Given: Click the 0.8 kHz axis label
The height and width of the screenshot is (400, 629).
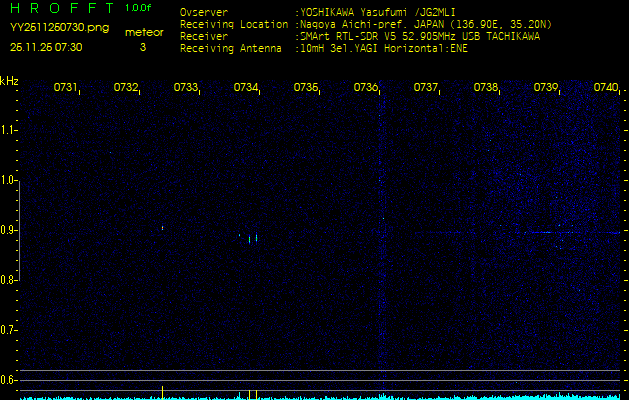Looking at the screenshot, I should coord(8,280).
